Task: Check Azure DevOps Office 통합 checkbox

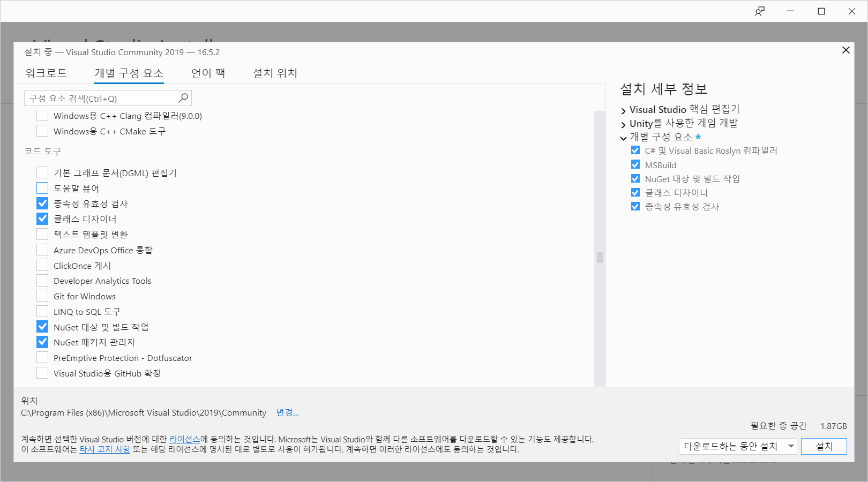Action: (42, 250)
